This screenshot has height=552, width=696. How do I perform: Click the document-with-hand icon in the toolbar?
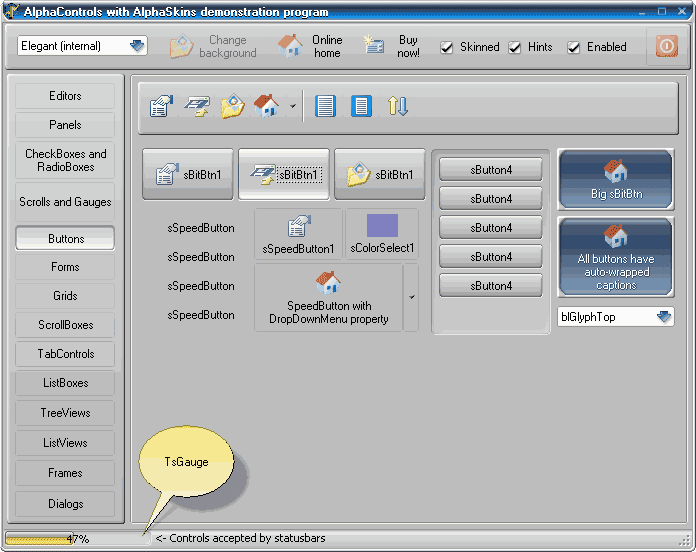161,106
